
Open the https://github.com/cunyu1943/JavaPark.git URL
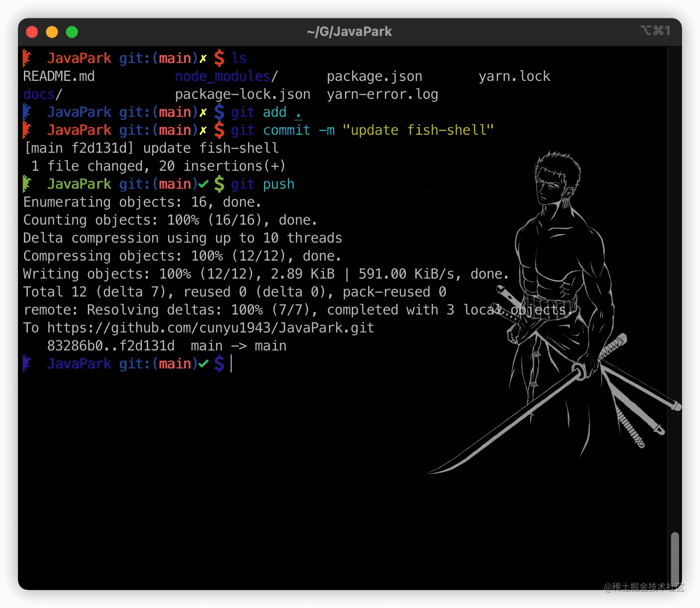tap(211, 328)
